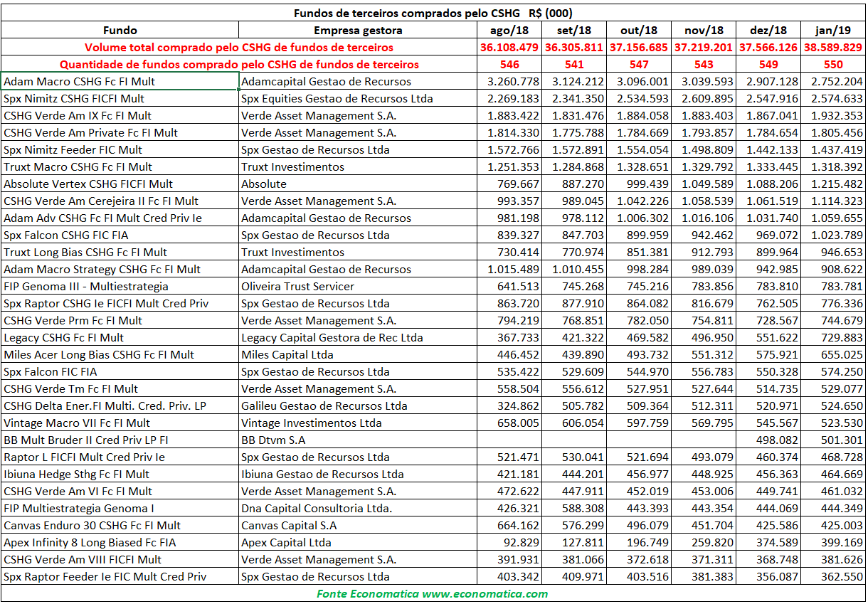The height and width of the screenshot is (604, 868).
Task: Click manager 'Apex Capital Ltda'
Action: tap(358, 543)
